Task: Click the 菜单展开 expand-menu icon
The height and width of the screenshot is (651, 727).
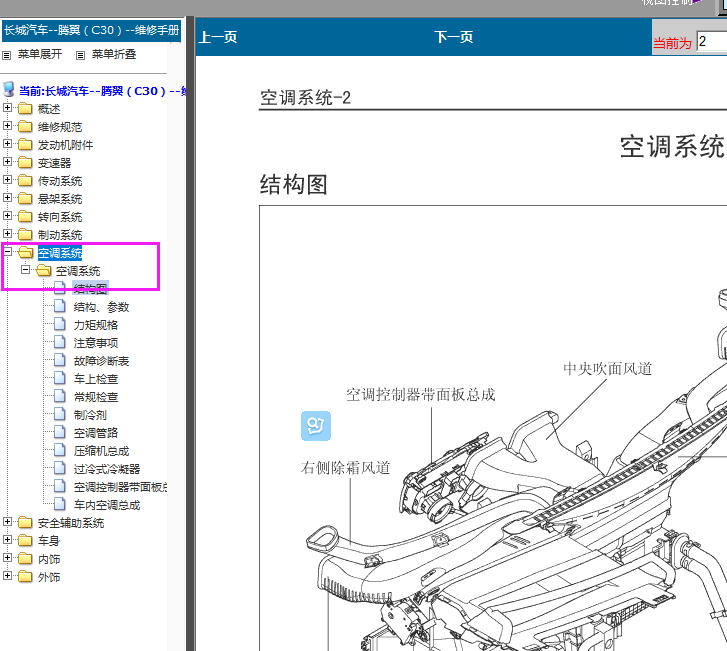Action: coord(6,55)
